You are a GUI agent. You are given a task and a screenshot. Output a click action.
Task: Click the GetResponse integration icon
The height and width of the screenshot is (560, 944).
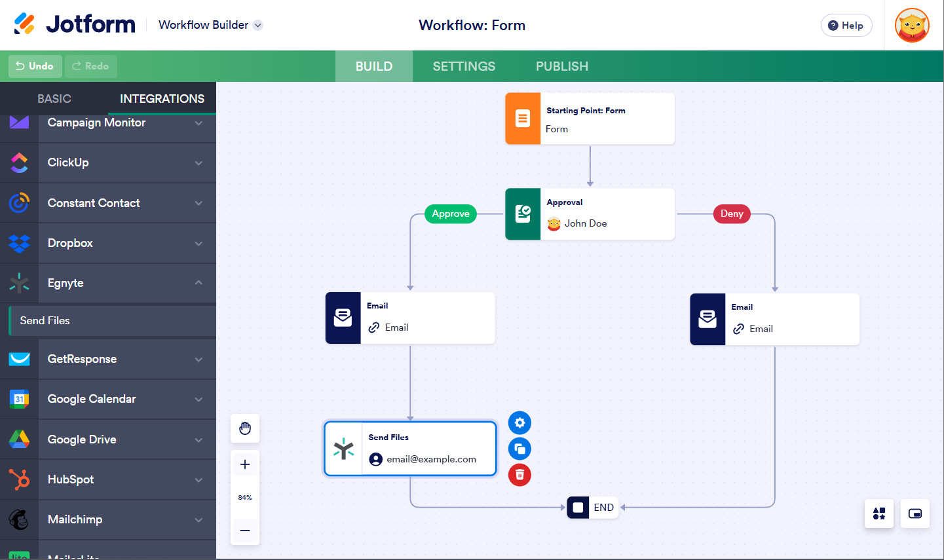(x=19, y=359)
